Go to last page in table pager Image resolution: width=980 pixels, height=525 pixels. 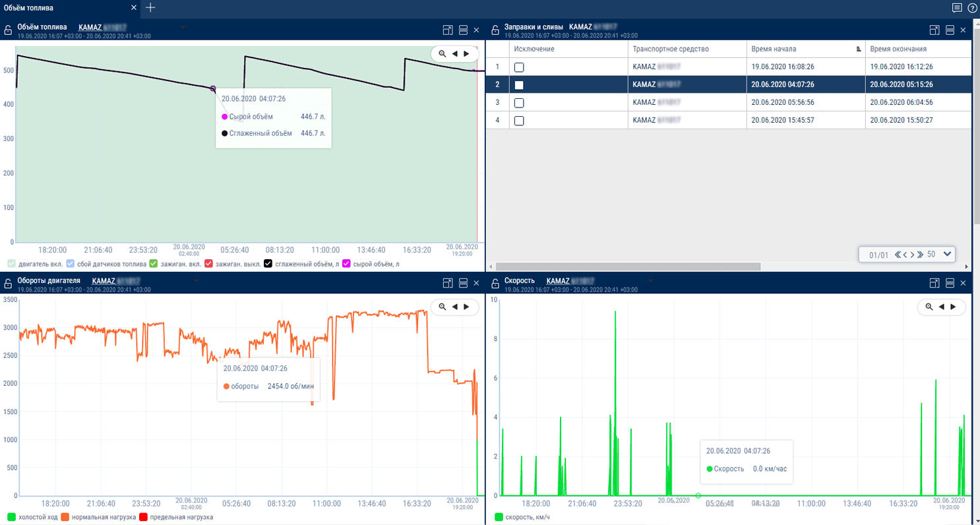921,255
